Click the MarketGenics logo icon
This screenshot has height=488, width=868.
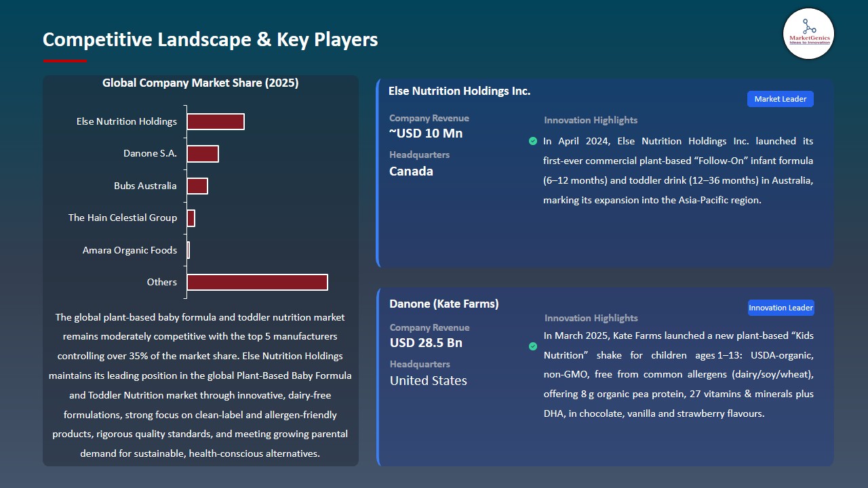pos(808,33)
